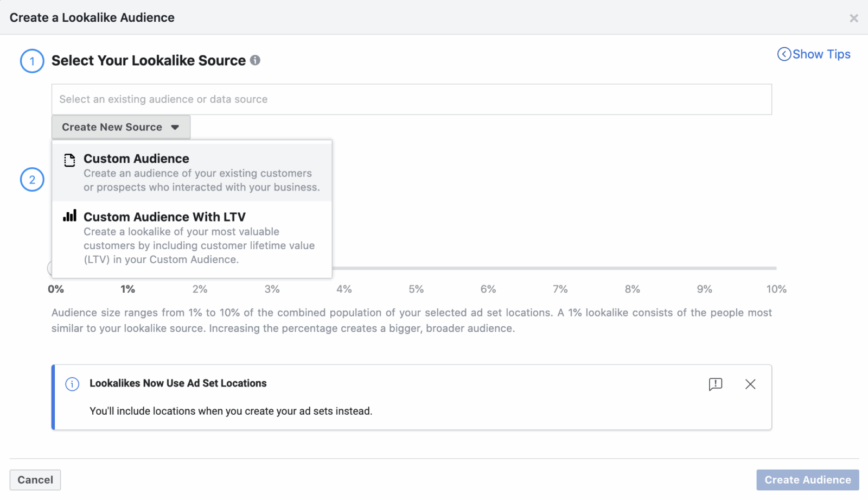Click the document icon next to Custom Audience

coord(69,160)
